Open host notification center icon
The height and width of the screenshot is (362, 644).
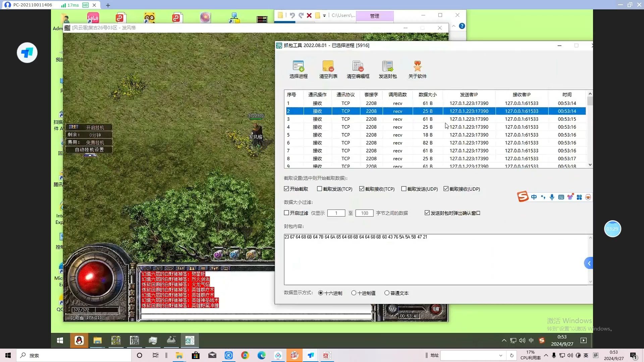click(633, 356)
